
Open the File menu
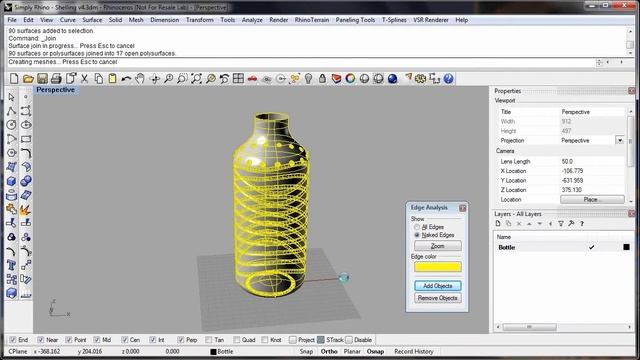12,20
